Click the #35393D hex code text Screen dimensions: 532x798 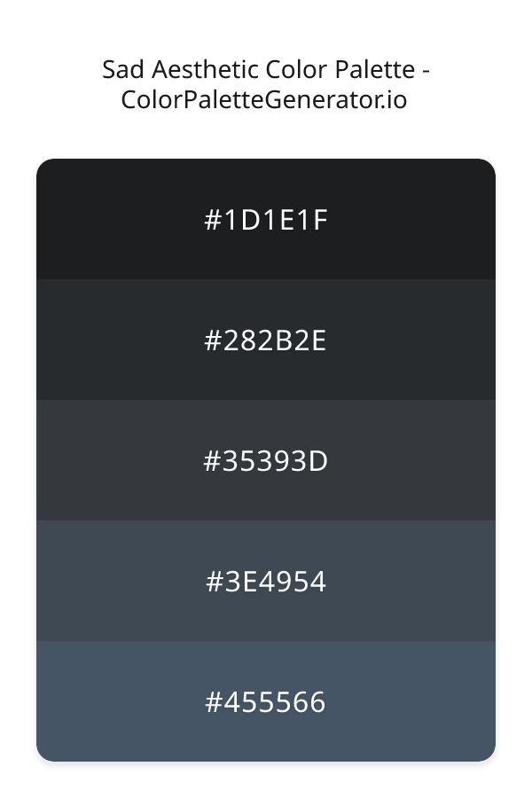click(x=266, y=461)
